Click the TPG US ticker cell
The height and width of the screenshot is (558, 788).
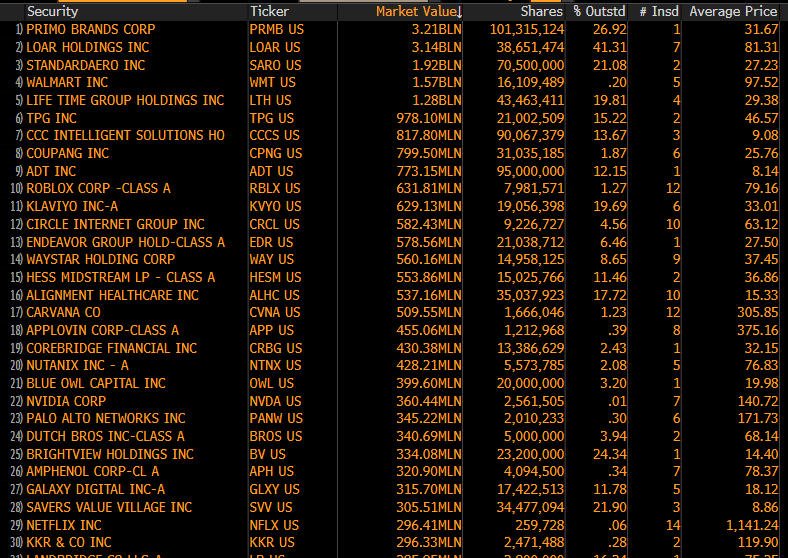(x=271, y=118)
